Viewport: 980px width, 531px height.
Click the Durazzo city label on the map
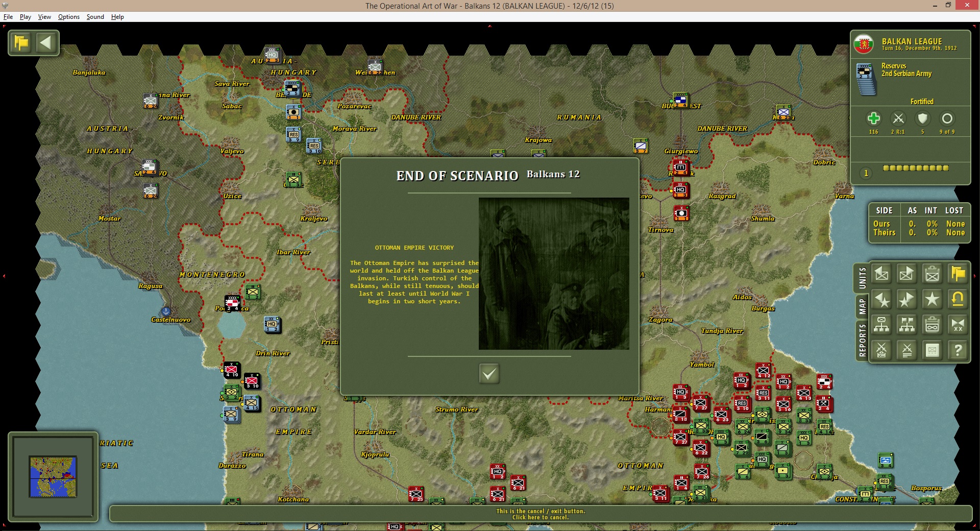click(x=232, y=466)
